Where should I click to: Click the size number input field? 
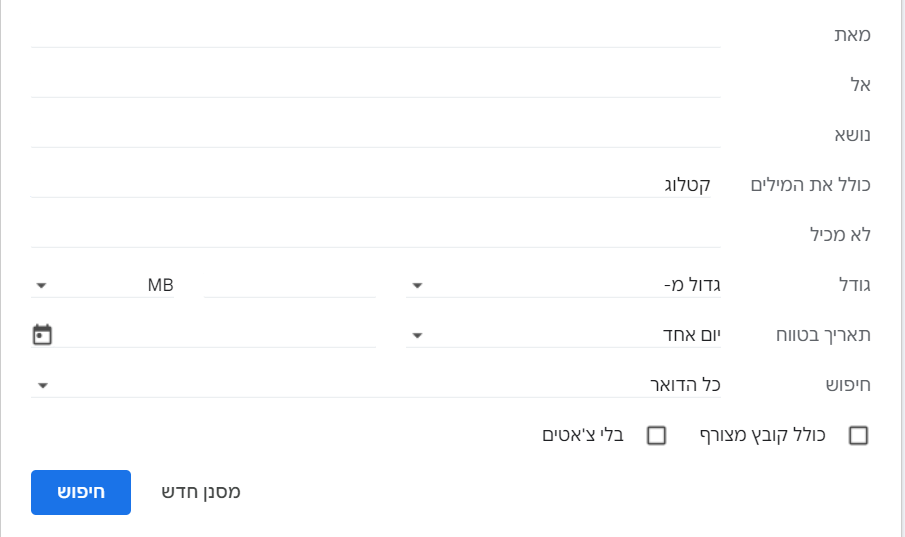[290, 285]
